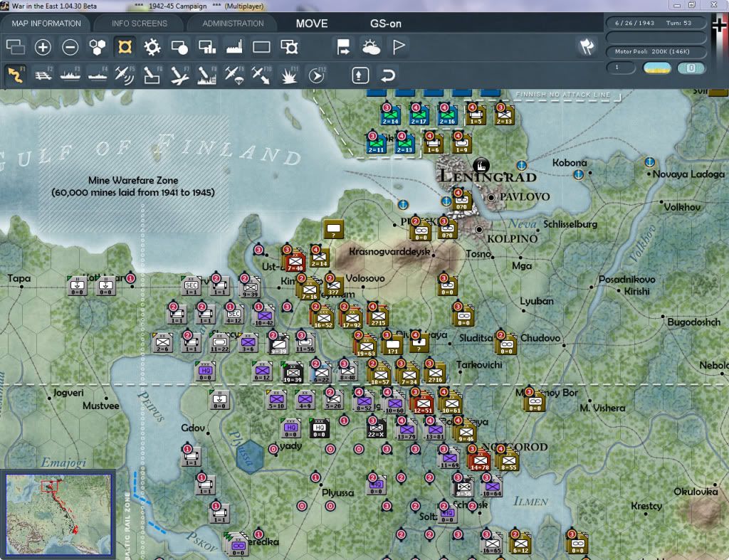Click the crossed white flags button

point(587,46)
